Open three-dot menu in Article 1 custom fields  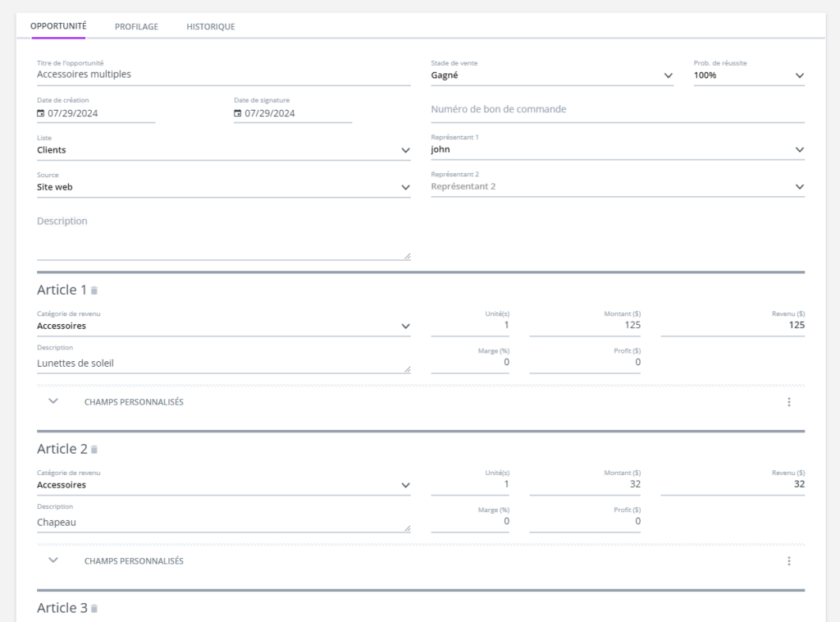click(788, 402)
